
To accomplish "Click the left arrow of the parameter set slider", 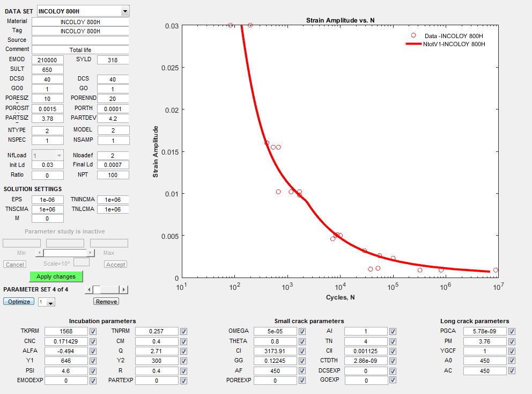I will (89, 290).
